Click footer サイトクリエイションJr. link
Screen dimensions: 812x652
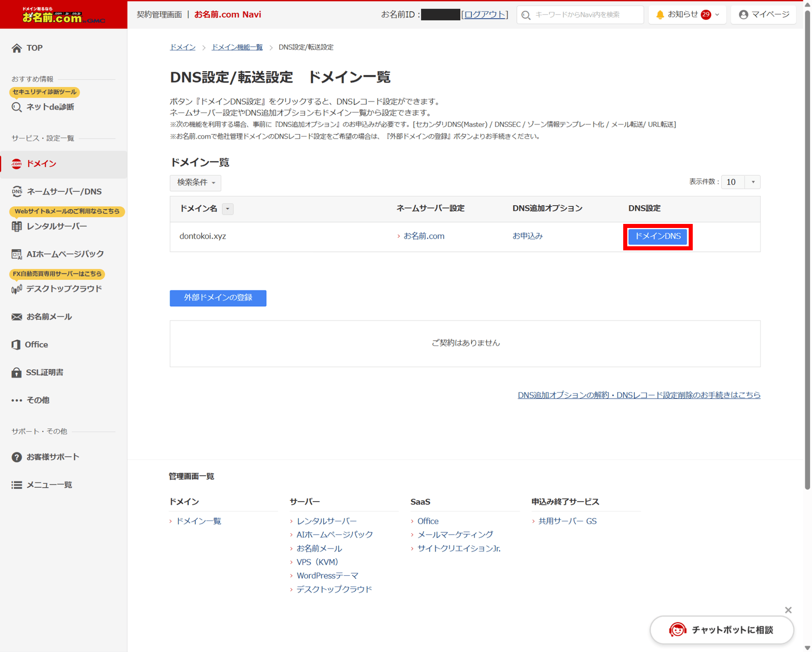[459, 548]
